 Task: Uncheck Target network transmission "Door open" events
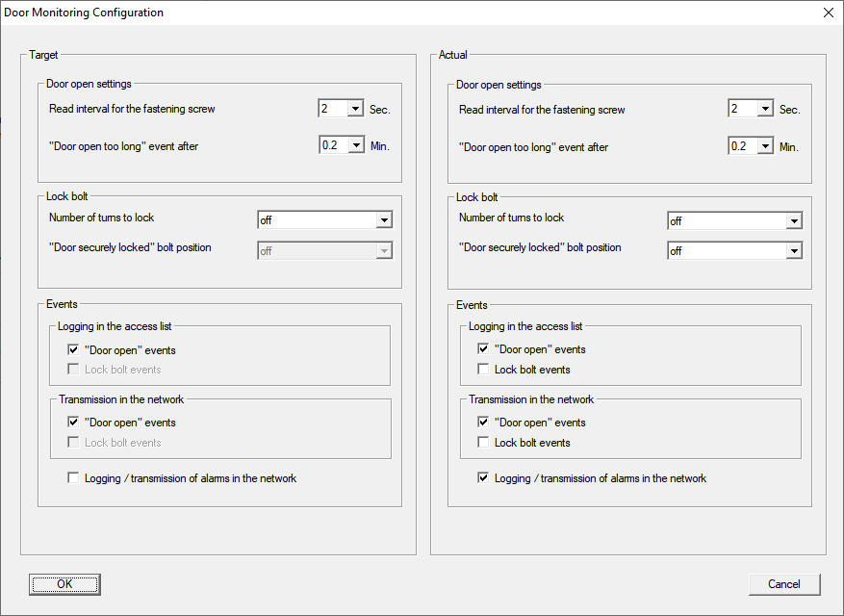(x=74, y=423)
